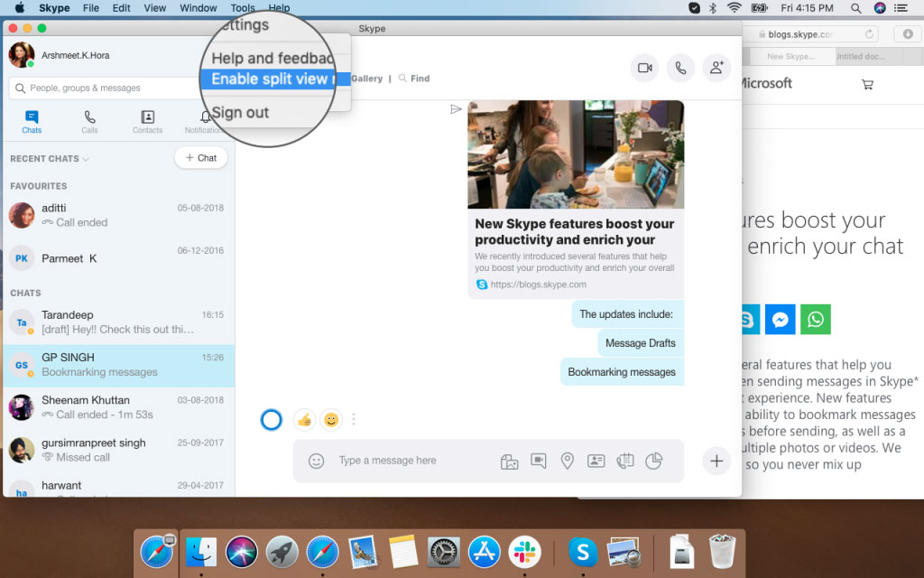
Task: Open the link preview thumbnail image
Action: tap(576, 154)
